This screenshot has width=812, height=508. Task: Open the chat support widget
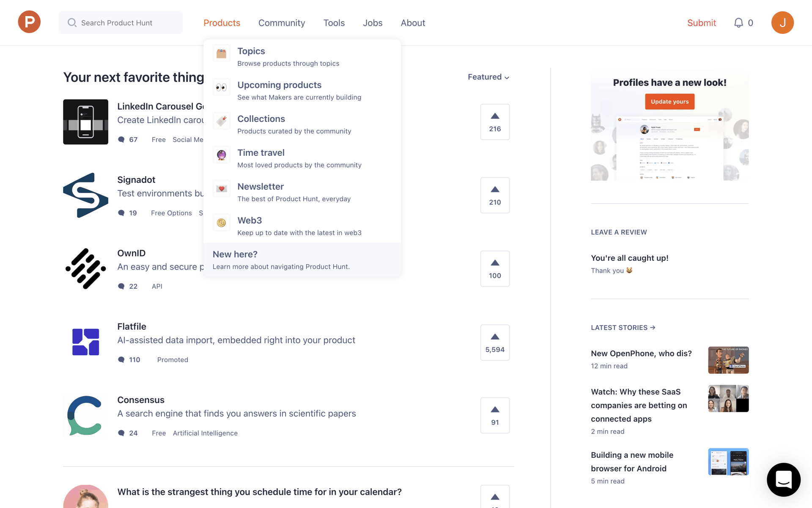pyautogui.click(x=783, y=480)
